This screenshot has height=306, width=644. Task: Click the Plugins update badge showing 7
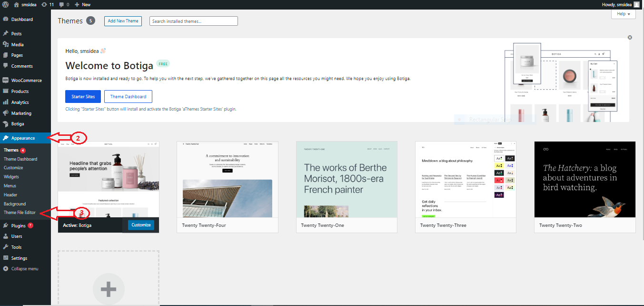pos(30,225)
